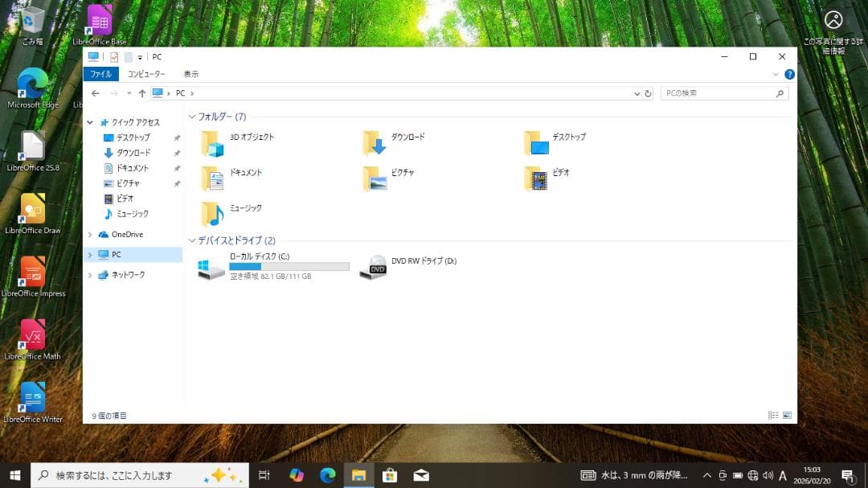
Task: Open LibreOffice Impress desktop shortcut
Action: pyautogui.click(x=33, y=277)
